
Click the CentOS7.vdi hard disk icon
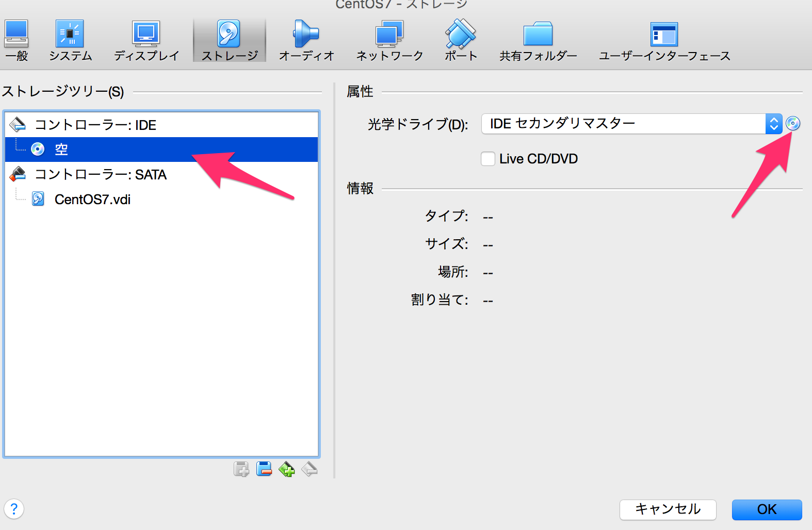click(x=38, y=198)
